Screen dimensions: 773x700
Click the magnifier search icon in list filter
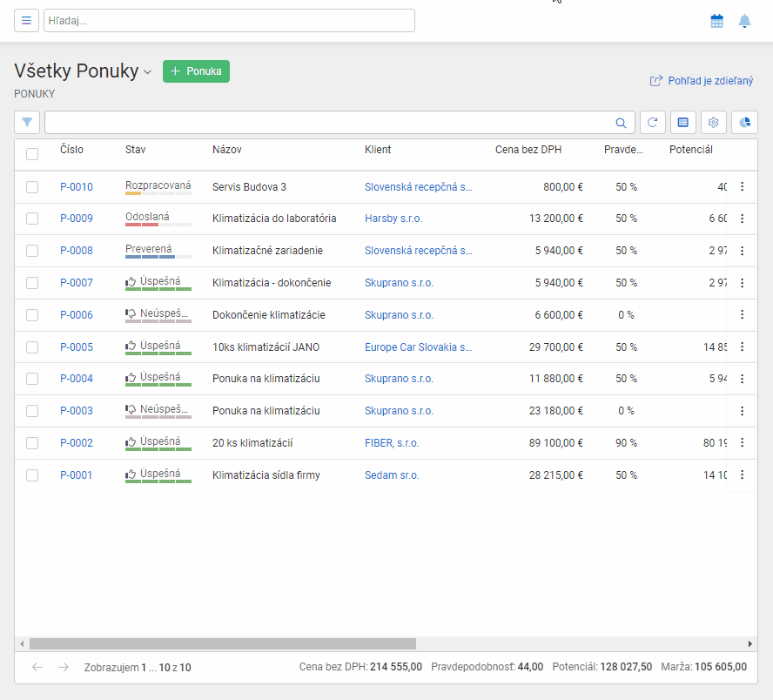[x=622, y=123]
